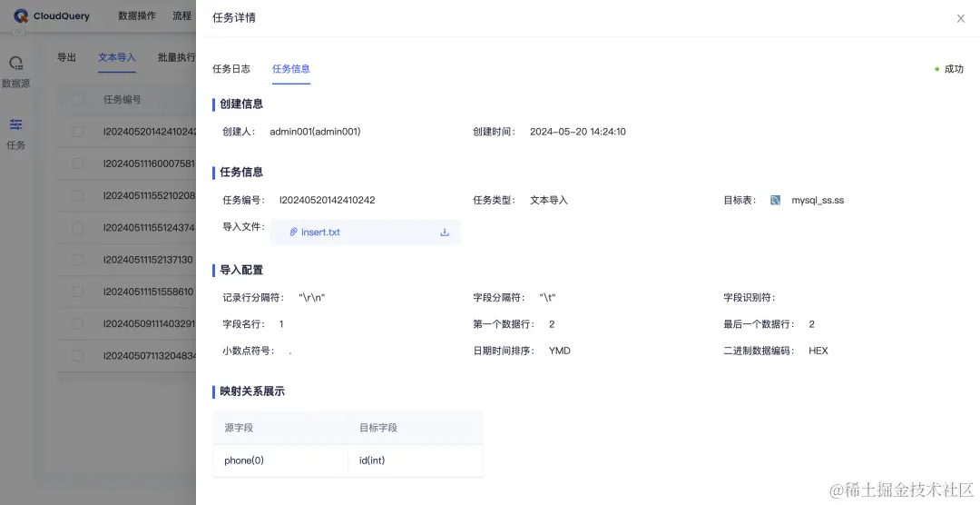Check the row I20240511151558610 checkbox
980x505 pixels.
pos(77,292)
